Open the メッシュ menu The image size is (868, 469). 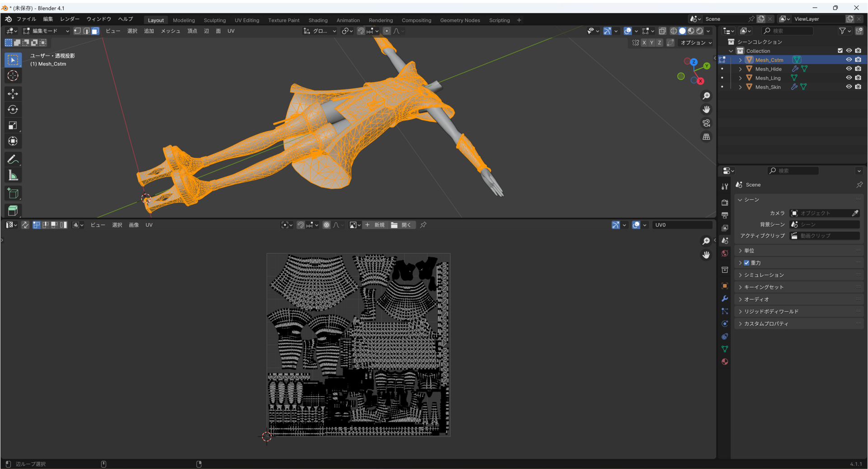(x=170, y=31)
